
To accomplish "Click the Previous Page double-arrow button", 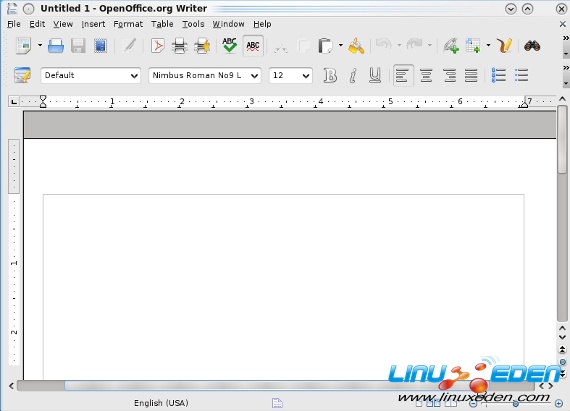I will [562, 350].
